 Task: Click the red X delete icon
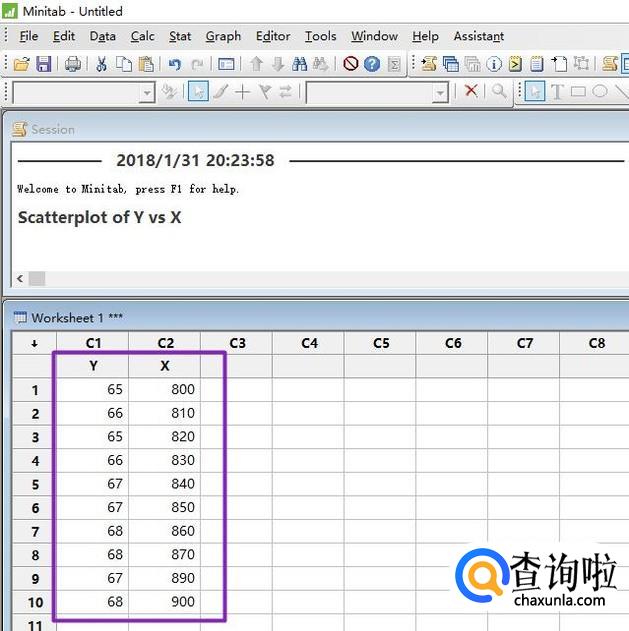(x=471, y=91)
